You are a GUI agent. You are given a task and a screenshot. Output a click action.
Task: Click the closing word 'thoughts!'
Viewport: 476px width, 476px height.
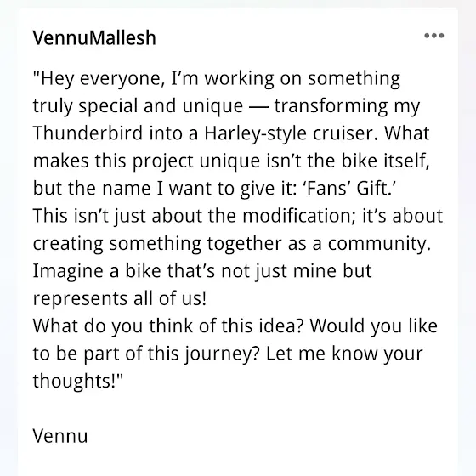77,382
